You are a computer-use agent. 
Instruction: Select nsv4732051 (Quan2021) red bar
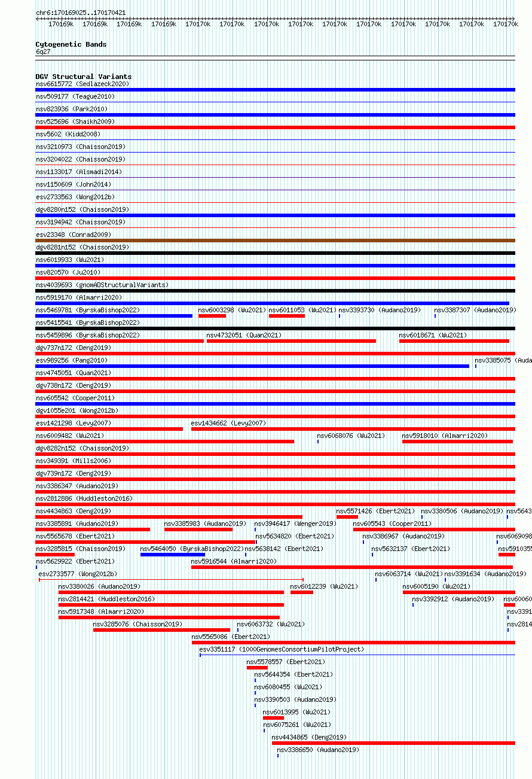click(x=291, y=341)
